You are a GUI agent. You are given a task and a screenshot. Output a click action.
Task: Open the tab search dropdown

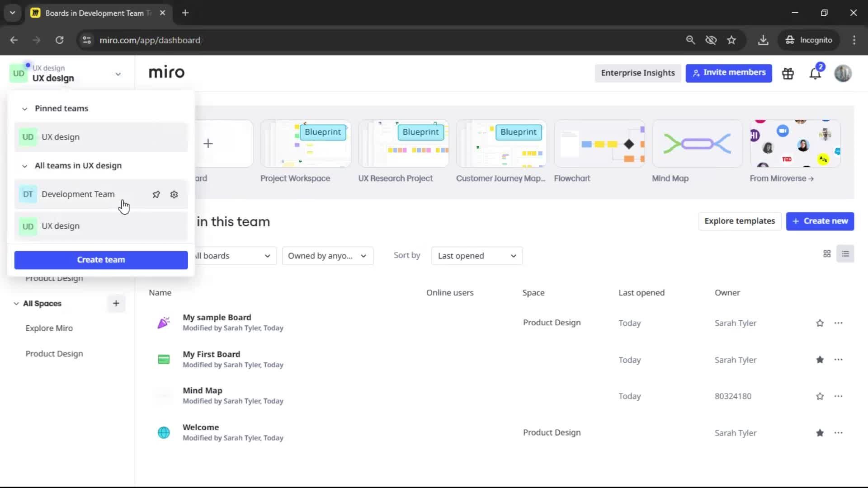(12, 13)
